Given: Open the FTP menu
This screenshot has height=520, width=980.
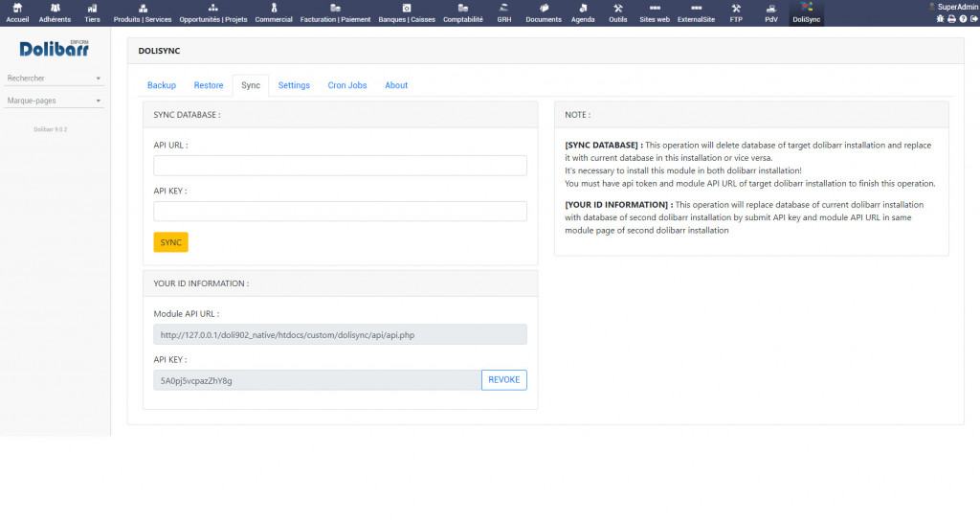Looking at the screenshot, I should tap(736, 13).
